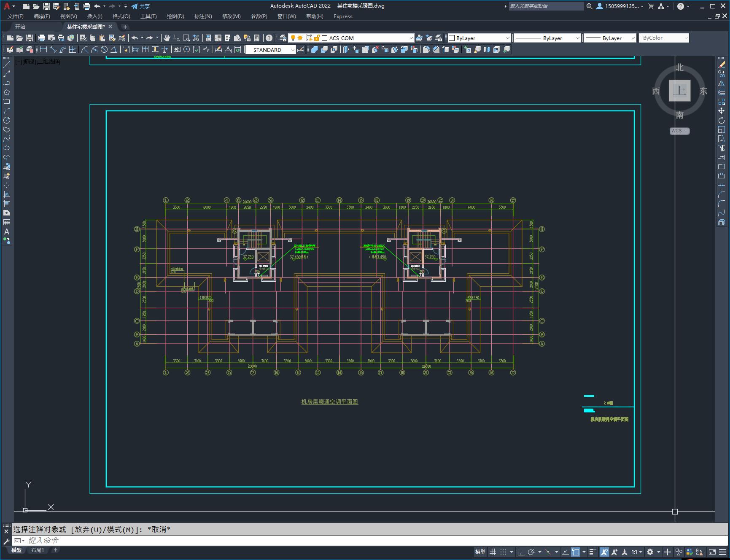
Task: Click the Calculator toolbar icon
Action: pyautogui.click(x=257, y=38)
